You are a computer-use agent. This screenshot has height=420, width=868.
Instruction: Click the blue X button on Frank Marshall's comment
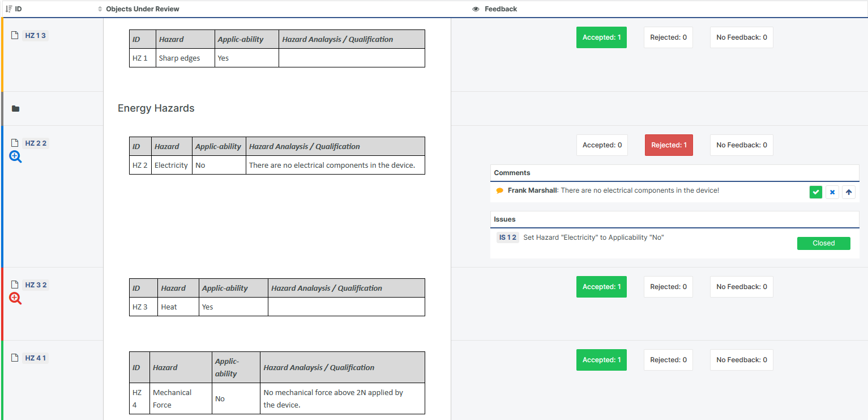[832, 192]
